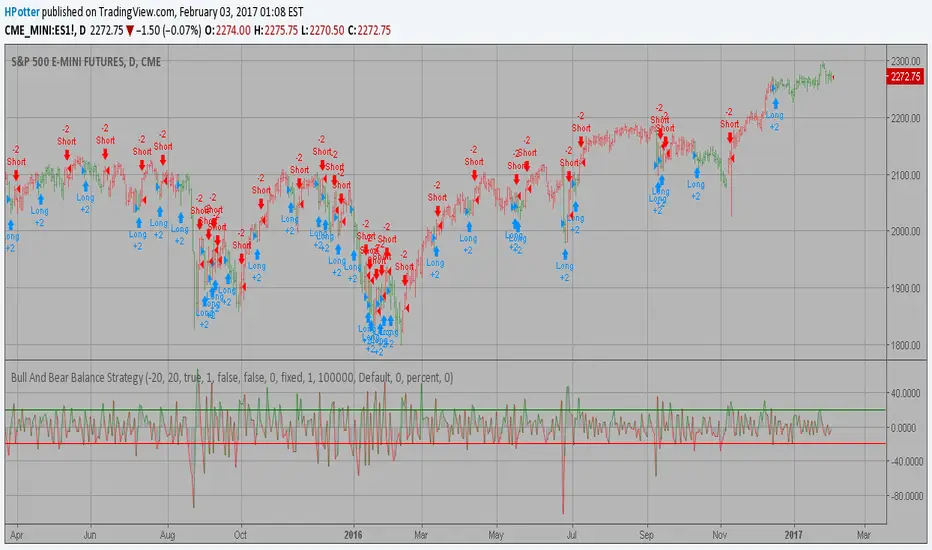
Task: Click the -40.0000 indicator axis label
Action: click(x=905, y=461)
